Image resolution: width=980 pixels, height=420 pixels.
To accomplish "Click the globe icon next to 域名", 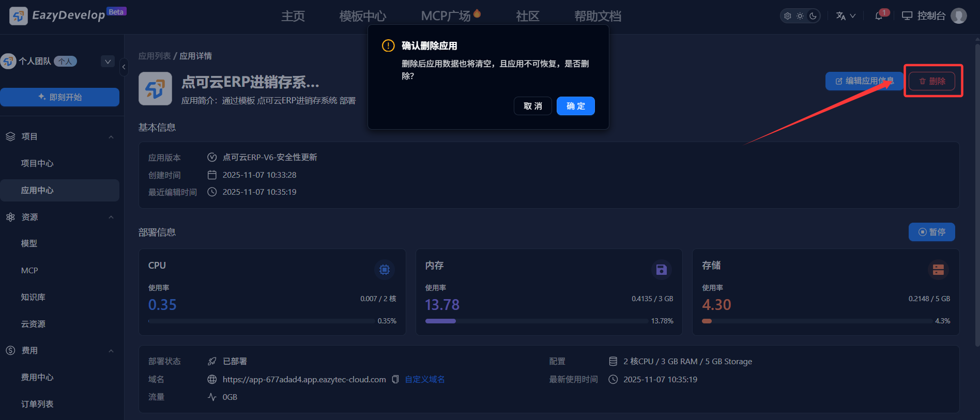I will (212, 380).
